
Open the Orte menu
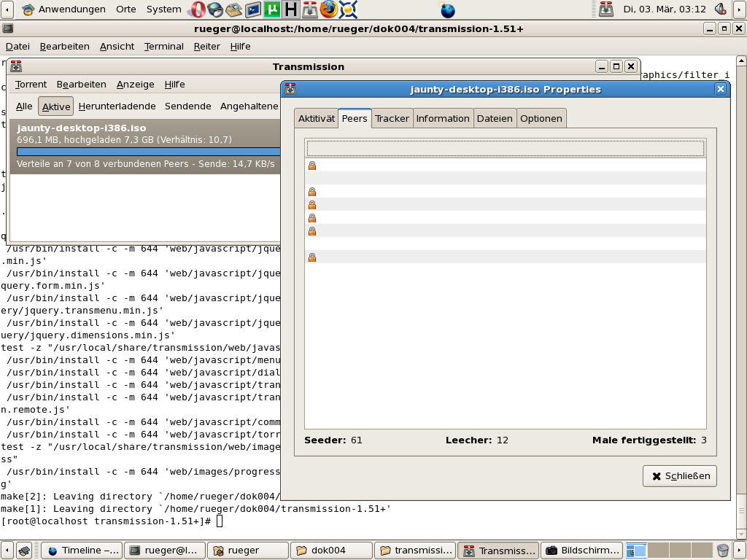[x=125, y=9]
